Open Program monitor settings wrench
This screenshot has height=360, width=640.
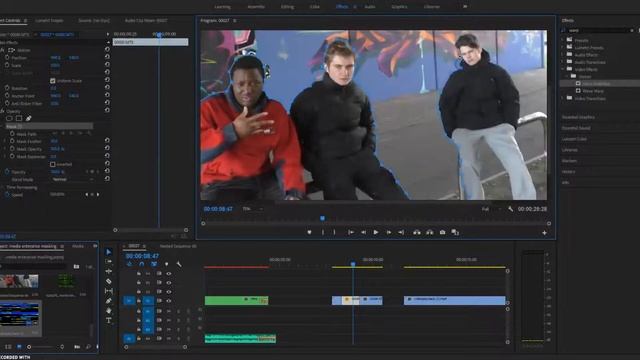tap(511, 209)
